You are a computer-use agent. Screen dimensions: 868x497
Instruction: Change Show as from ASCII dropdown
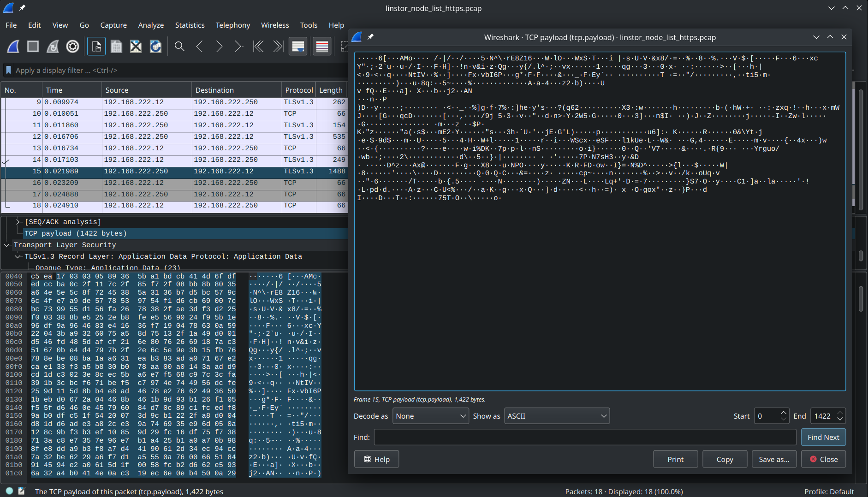click(556, 415)
